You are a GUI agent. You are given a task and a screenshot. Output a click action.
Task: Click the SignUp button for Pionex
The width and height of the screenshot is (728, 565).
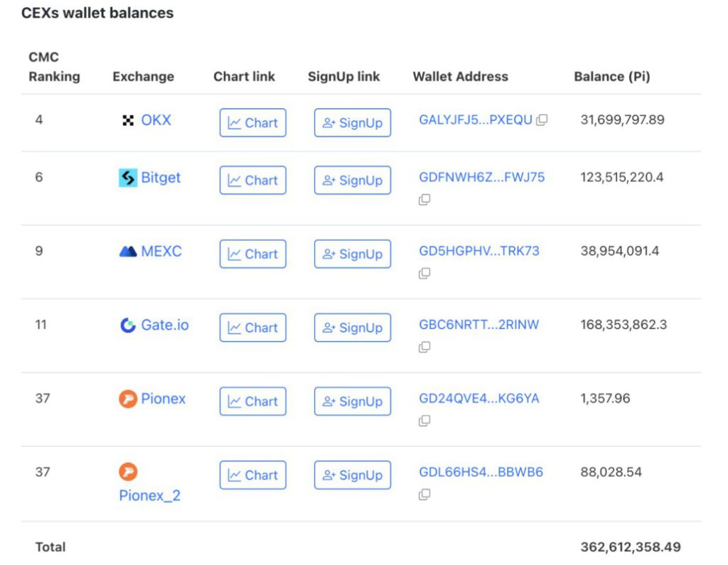(353, 401)
